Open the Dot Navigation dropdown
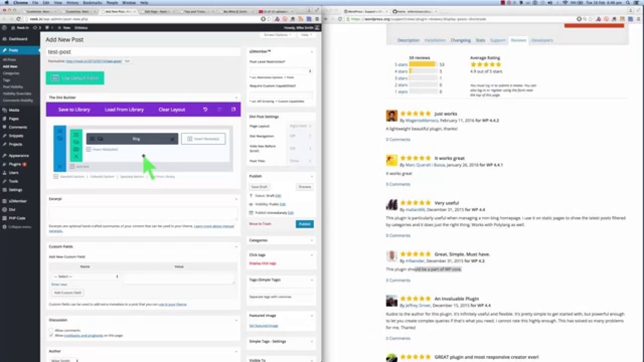Image resolution: width=644 pixels, height=362 pixels. 300,136
